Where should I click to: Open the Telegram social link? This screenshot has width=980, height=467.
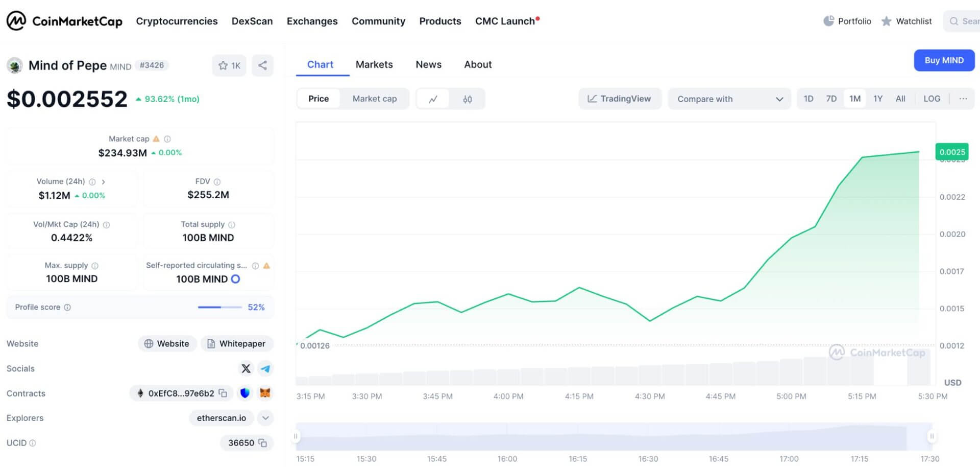coord(265,368)
